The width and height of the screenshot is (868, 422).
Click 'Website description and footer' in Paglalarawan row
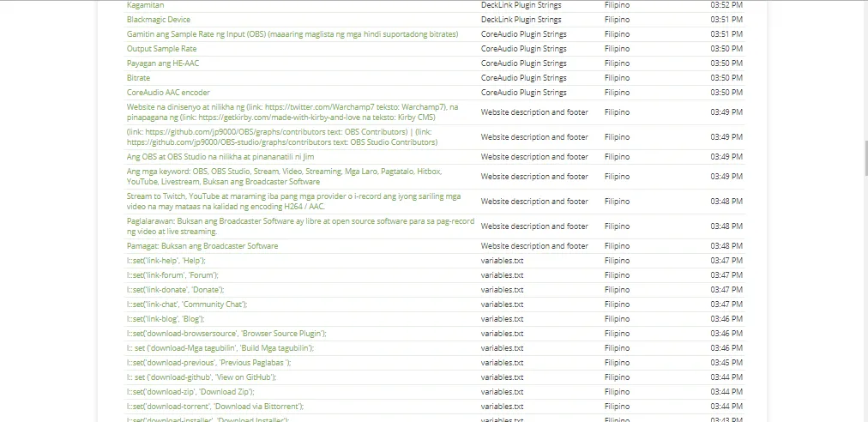coord(534,226)
